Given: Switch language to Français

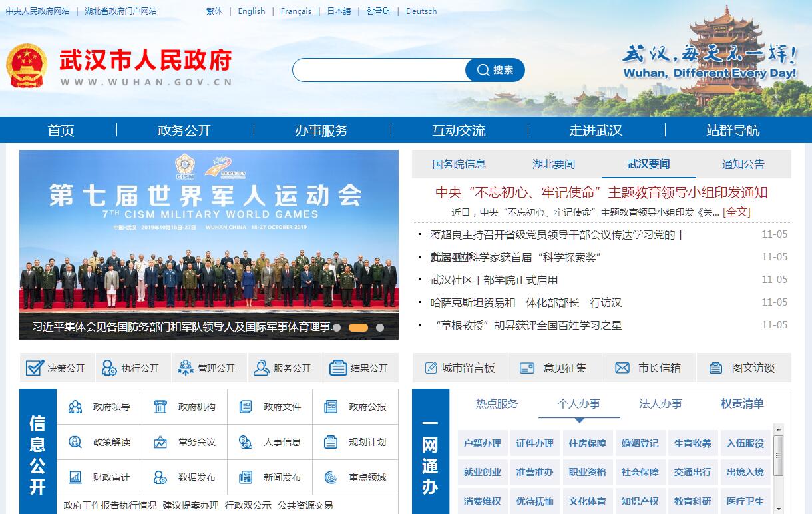Looking at the screenshot, I should pos(296,11).
